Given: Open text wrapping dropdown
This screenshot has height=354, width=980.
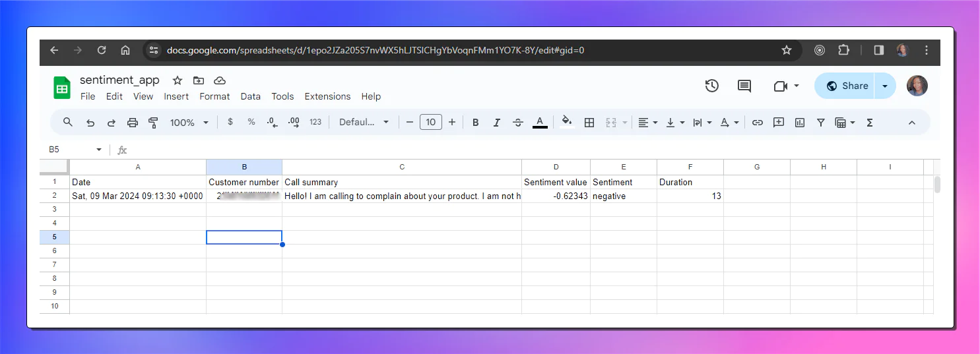Looking at the screenshot, I should point(702,122).
